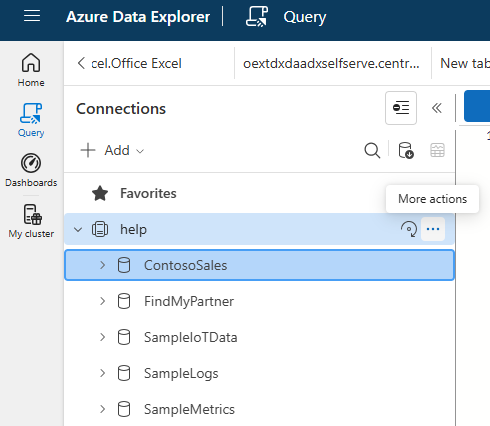Expand the SampleMetrics database
This screenshot has height=426, width=490.
pos(103,409)
